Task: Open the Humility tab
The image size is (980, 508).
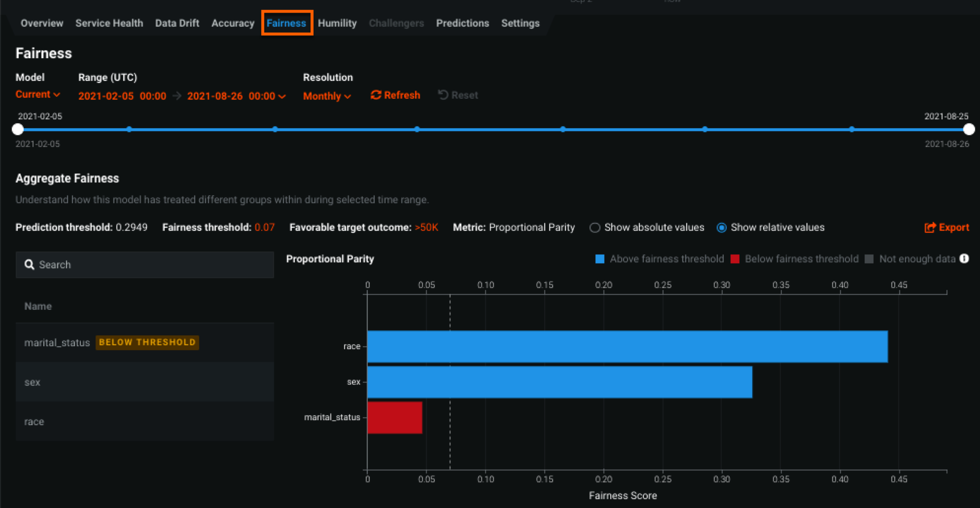Action: (x=337, y=23)
